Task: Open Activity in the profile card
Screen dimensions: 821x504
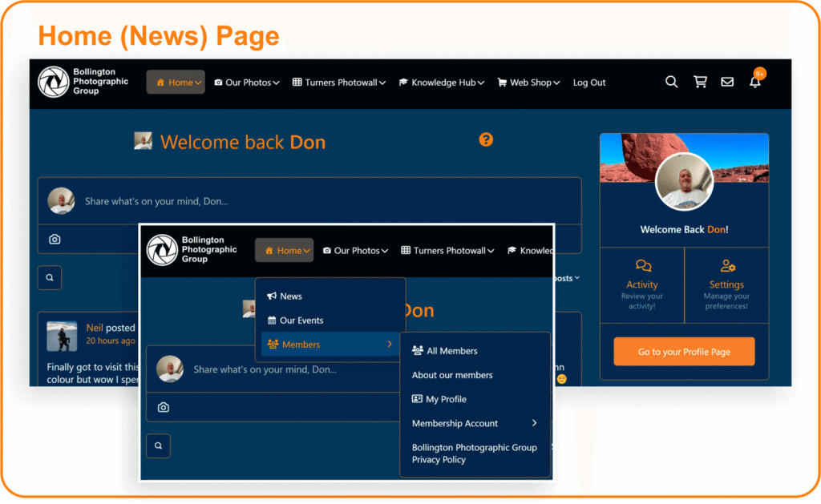Action: coord(641,284)
